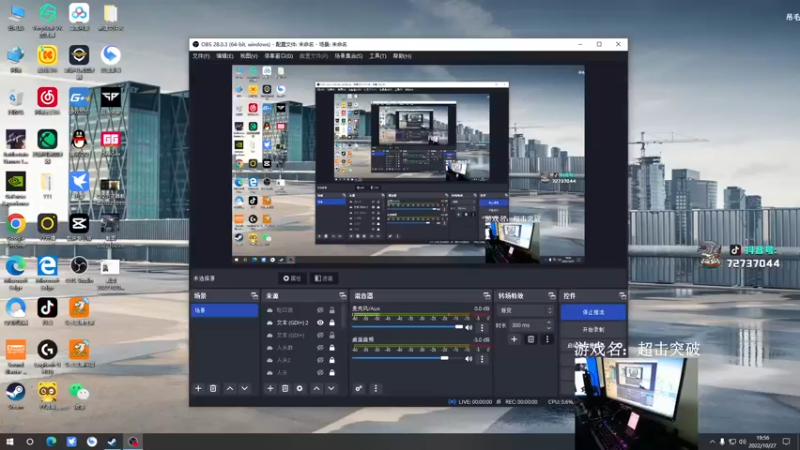Delete the selected scene via trash icon
800x450 pixels.
(x=213, y=388)
